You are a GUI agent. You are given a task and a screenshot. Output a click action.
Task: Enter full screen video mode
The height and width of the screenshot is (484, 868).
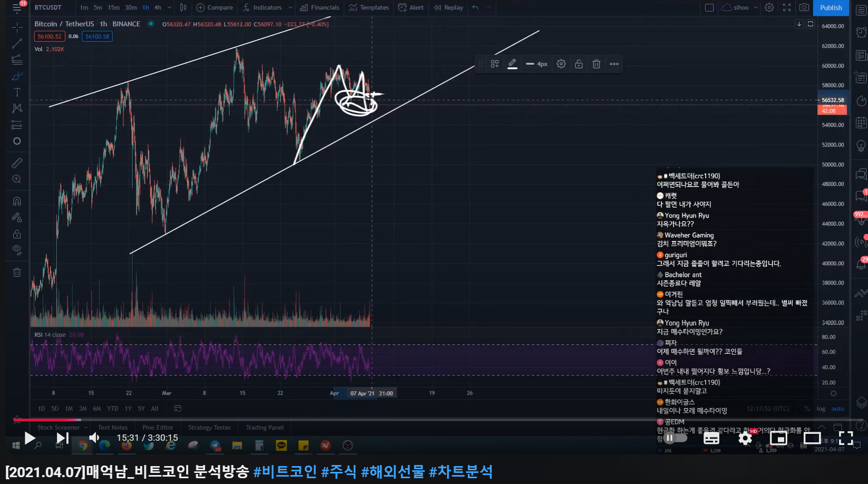point(846,438)
